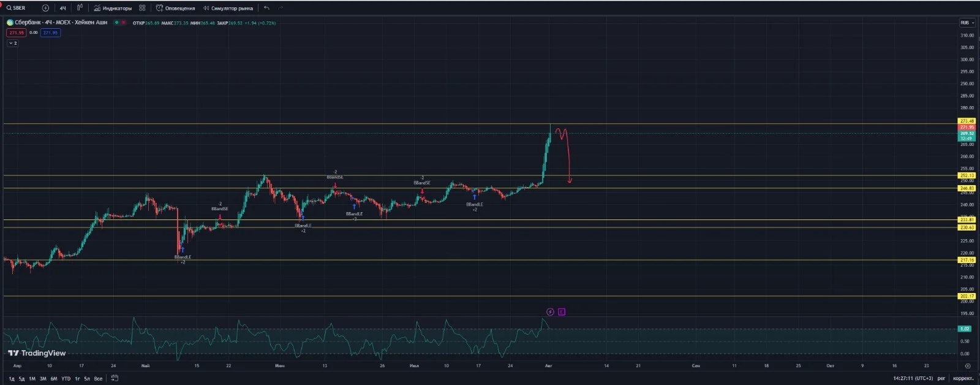Click the 310.00 price axis tick
Image resolution: width=980 pixels, height=385 pixels.
tap(967, 36)
